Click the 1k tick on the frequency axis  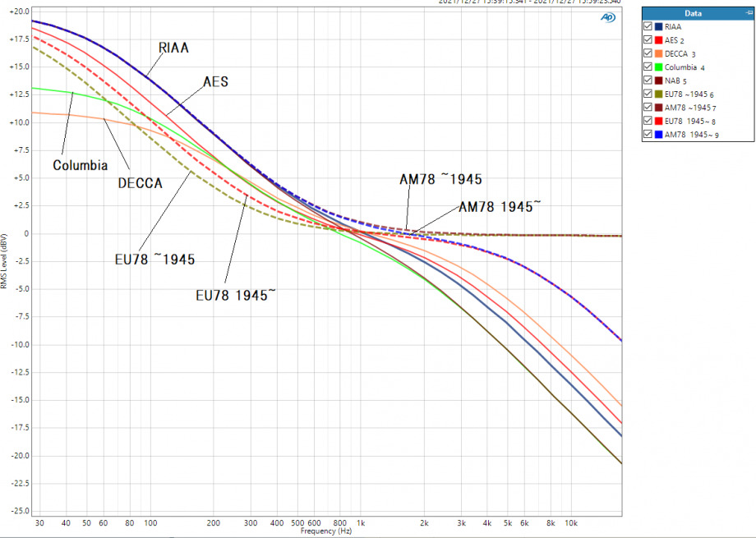(361, 523)
